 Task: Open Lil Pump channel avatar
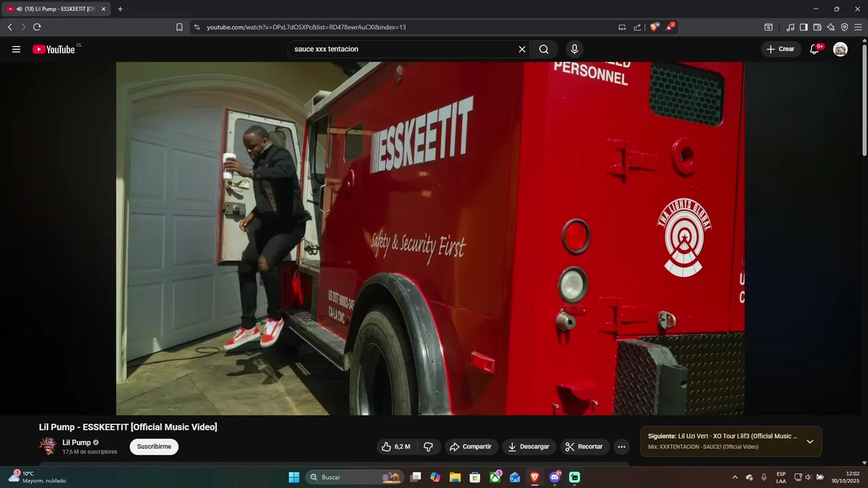[x=48, y=446]
